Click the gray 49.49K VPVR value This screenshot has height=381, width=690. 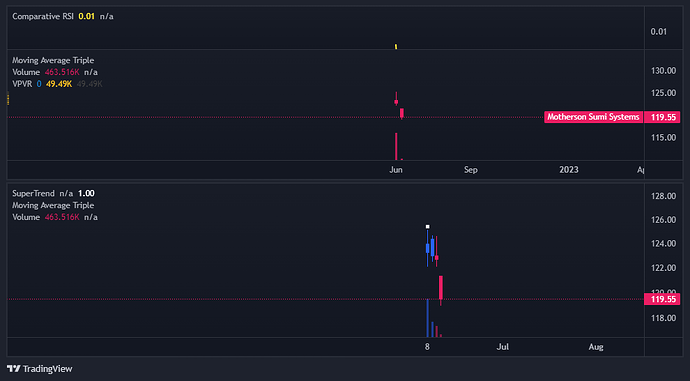pos(89,84)
